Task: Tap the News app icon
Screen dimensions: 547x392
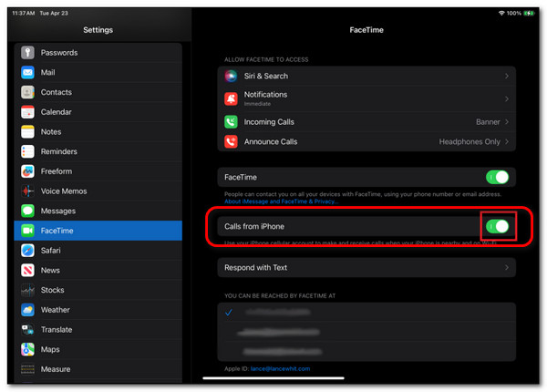Action: [x=27, y=270]
